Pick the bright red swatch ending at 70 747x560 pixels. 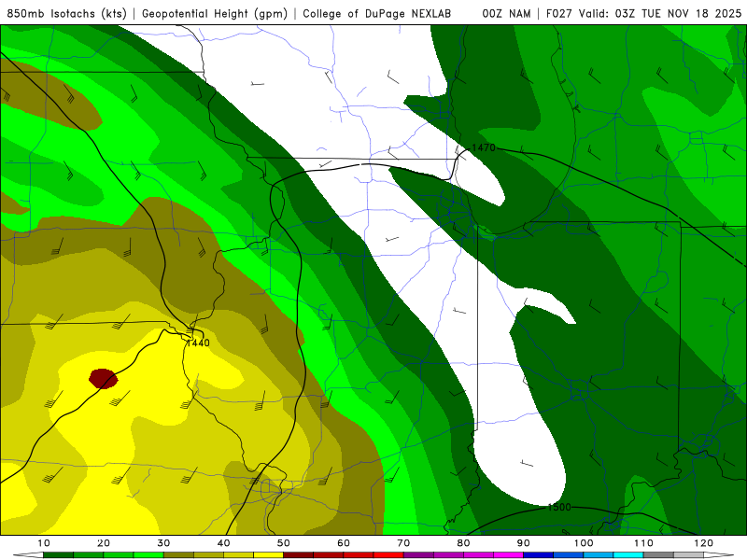coord(388,555)
